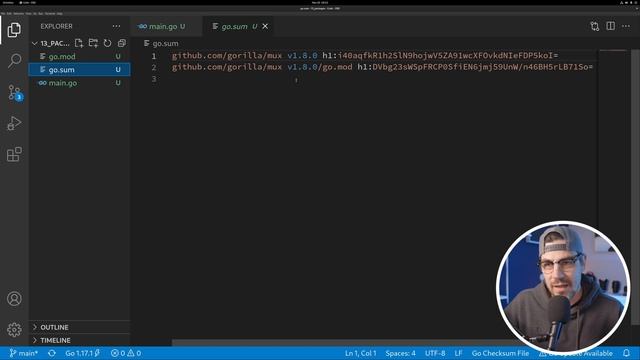Open Explorer's views and more actions menu

pos(116,26)
